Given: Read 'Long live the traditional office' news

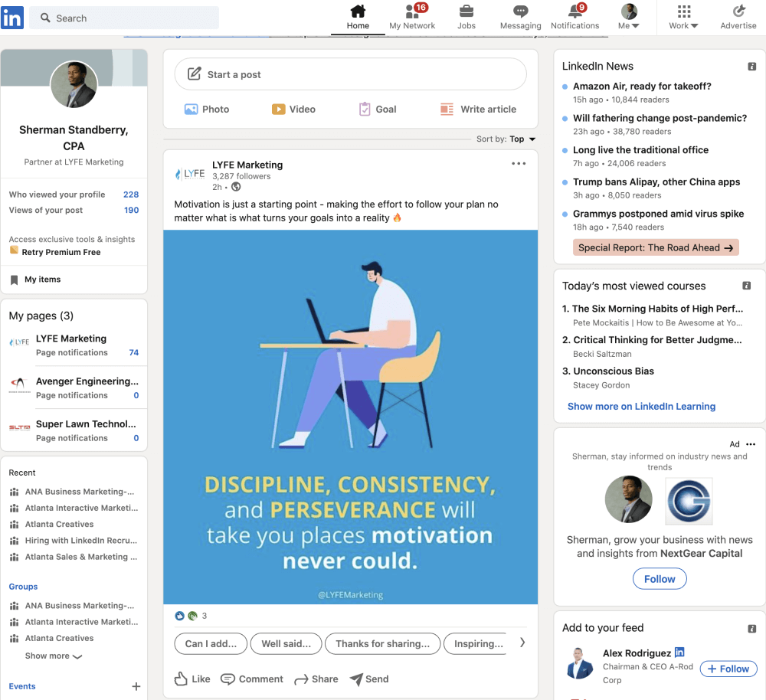Looking at the screenshot, I should click(x=640, y=150).
